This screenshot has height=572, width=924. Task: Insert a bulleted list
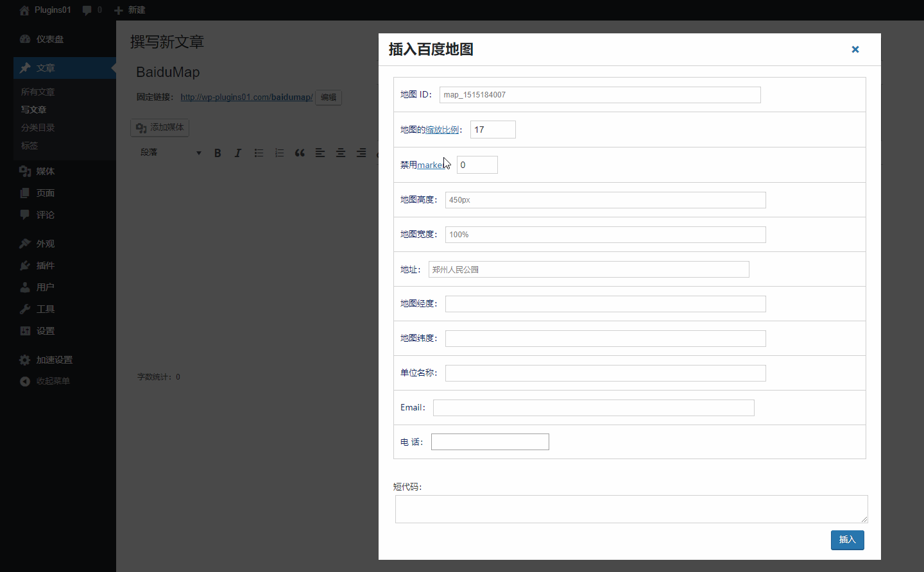pos(259,153)
